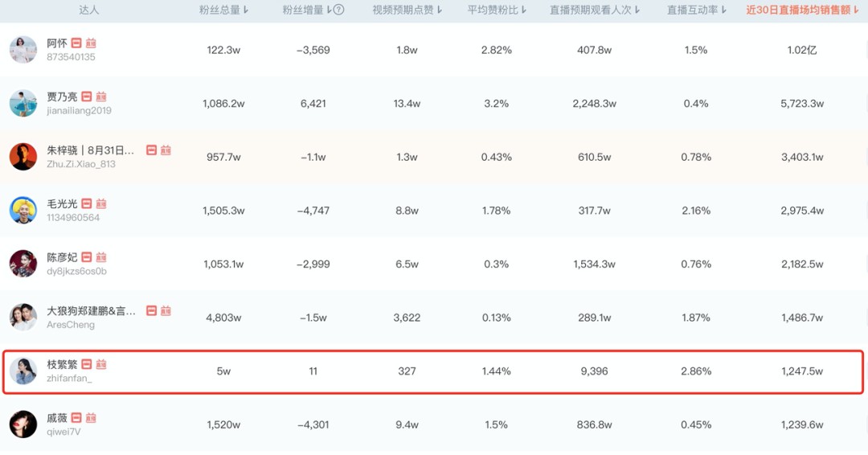
Task: Sort by 平均赞粉比 column arrow
Action: point(524,10)
